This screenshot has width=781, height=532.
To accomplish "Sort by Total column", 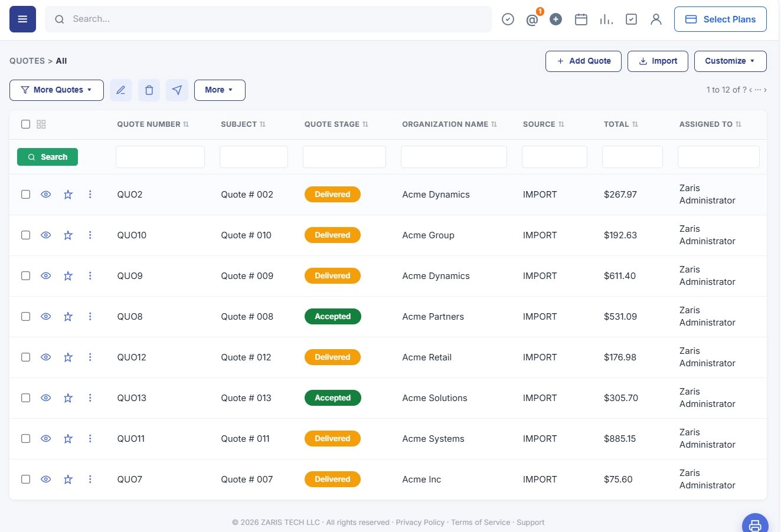I will (x=621, y=124).
